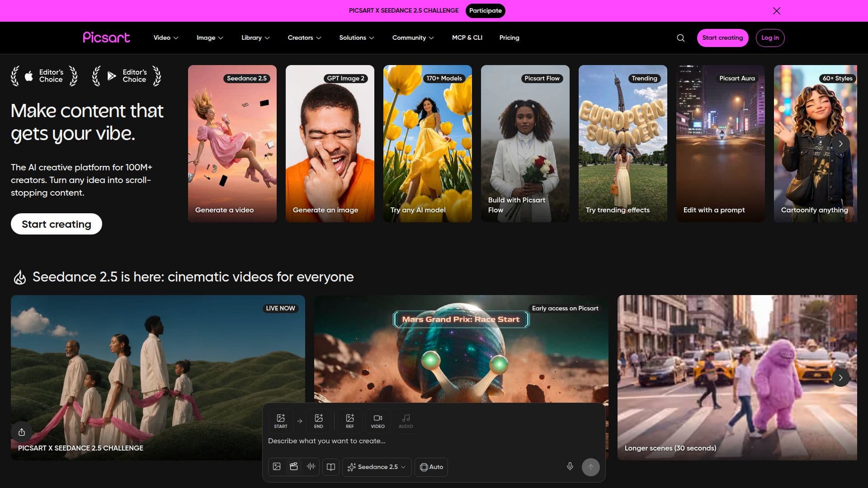Open the Generate an image card
The height and width of the screenshot is (488, 868).
pos(330,143)
